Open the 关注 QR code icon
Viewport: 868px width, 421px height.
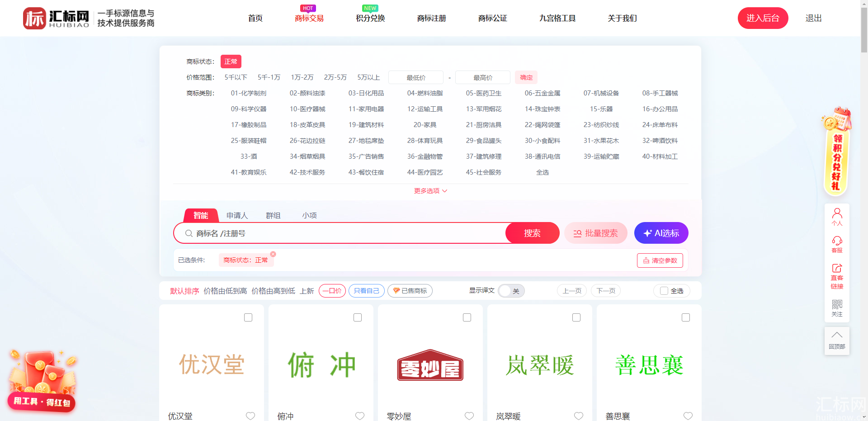click(x=837, y=308)
